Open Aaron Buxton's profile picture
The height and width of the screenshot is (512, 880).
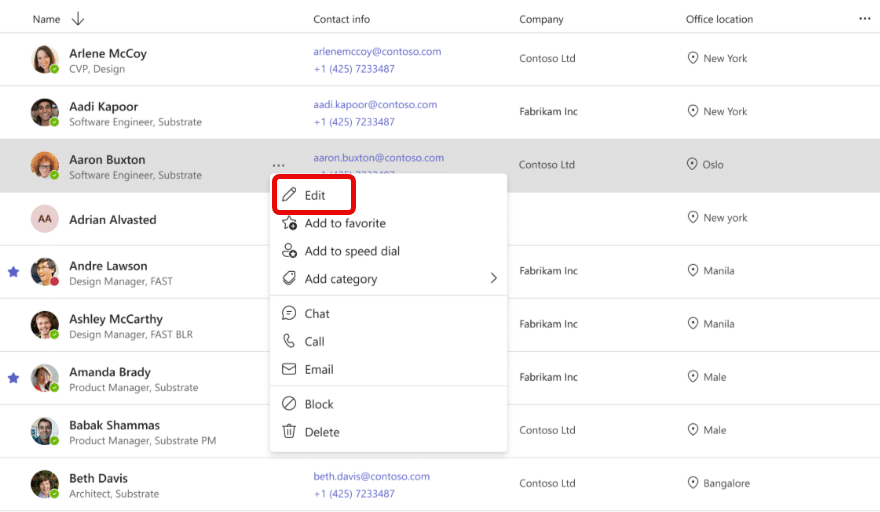[45, 165]
